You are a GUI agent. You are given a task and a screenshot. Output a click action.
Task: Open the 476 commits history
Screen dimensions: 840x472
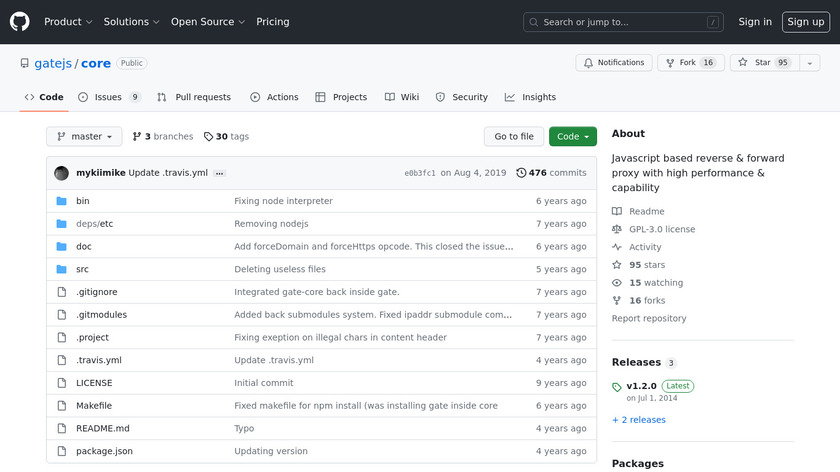[x=551, y=173]
